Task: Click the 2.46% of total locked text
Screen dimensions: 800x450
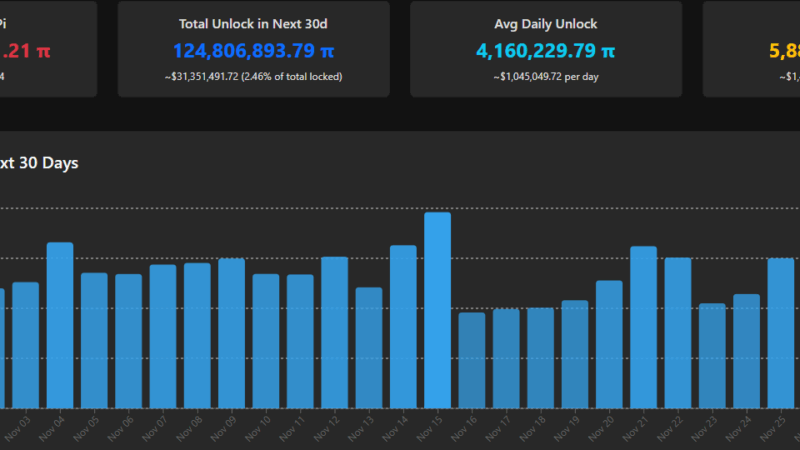Action: click(x=291, y=77)
